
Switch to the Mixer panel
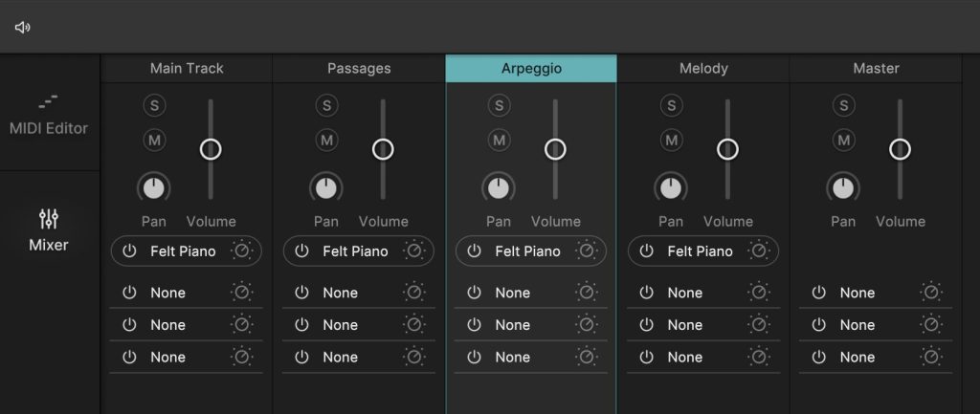point(49,230)
